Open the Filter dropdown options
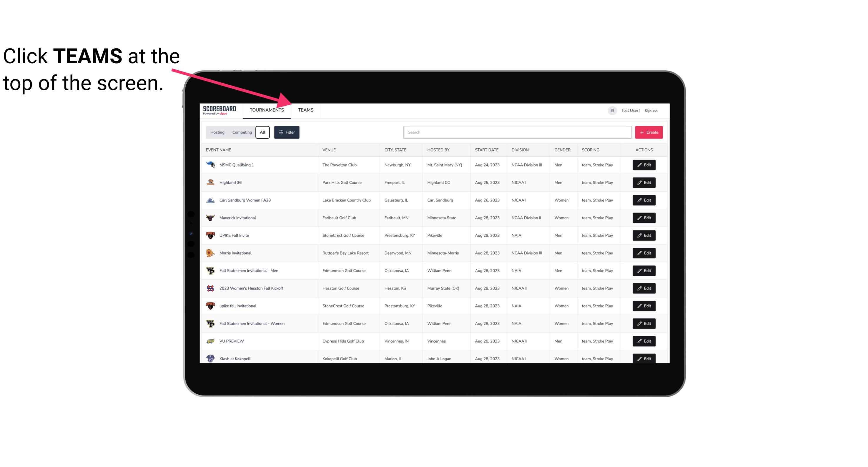868x467 pixels. click(287, 132)
